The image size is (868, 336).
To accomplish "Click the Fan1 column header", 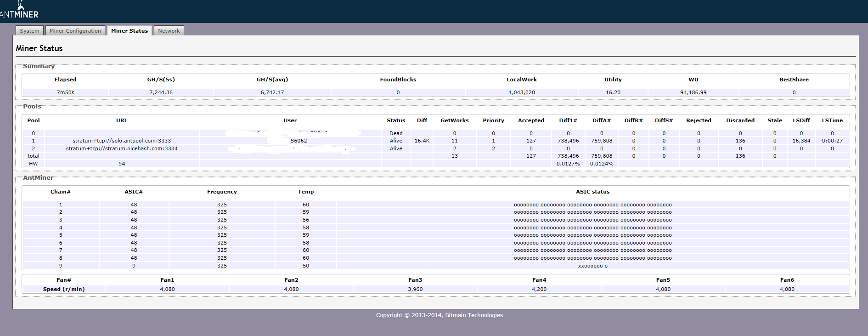I will click(167, 280).
